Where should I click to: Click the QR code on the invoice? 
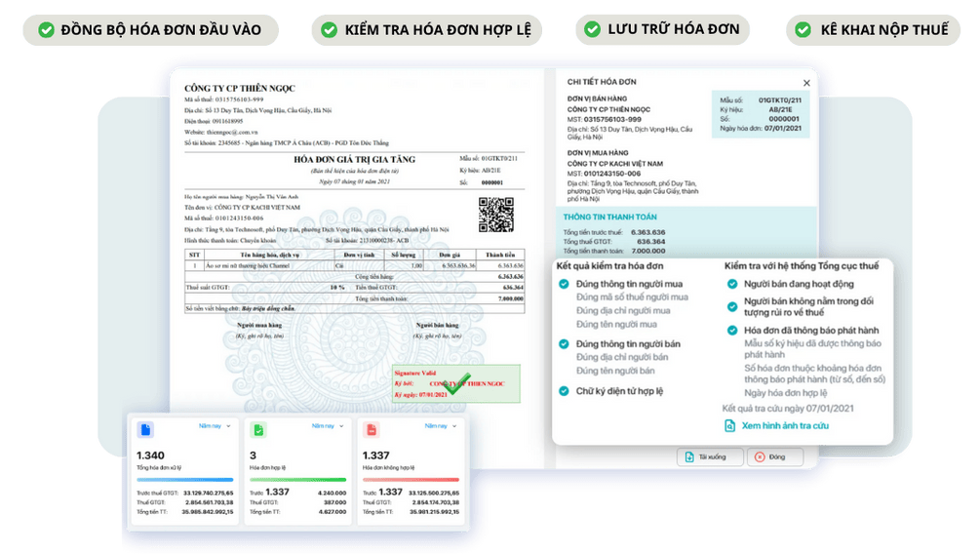pyautogui.click(x=495, y=215)
